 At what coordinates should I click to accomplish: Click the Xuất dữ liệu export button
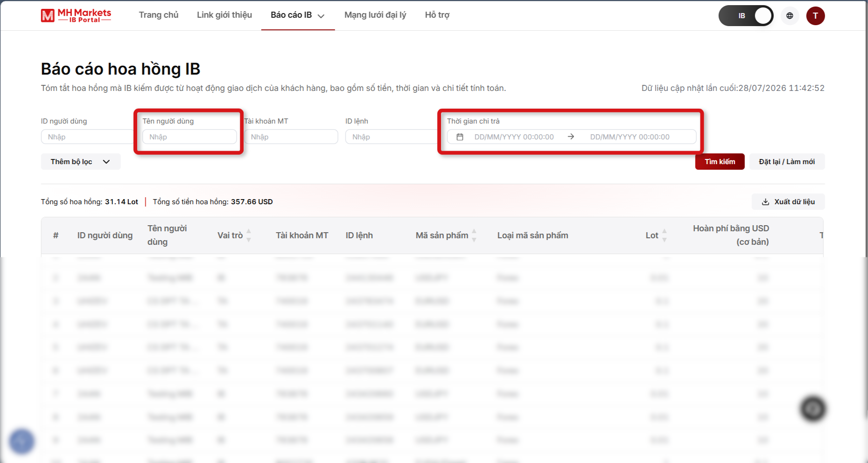pyautogui.click(x=788, y=202)
